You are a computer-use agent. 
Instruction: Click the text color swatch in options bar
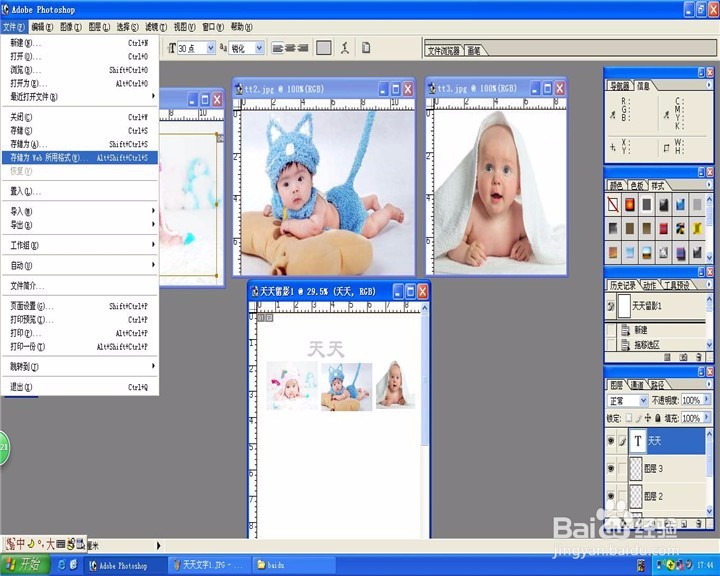coord(324,48)
